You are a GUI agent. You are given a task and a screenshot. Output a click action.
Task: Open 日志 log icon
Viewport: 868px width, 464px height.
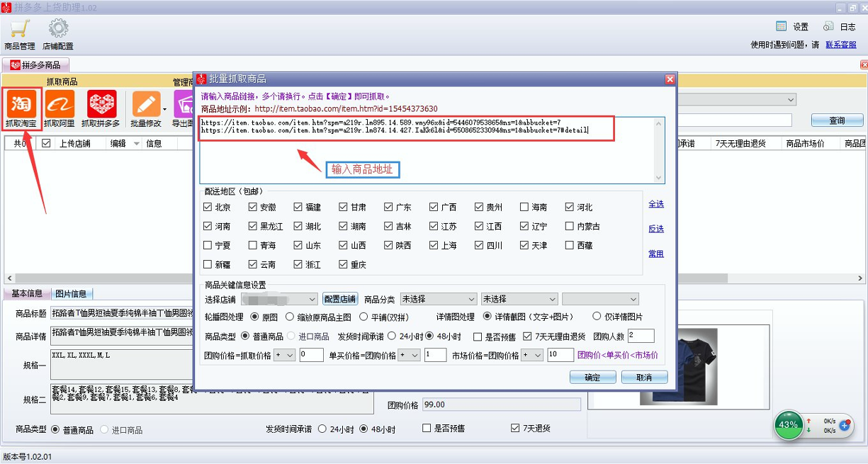(x=828, y=26)
